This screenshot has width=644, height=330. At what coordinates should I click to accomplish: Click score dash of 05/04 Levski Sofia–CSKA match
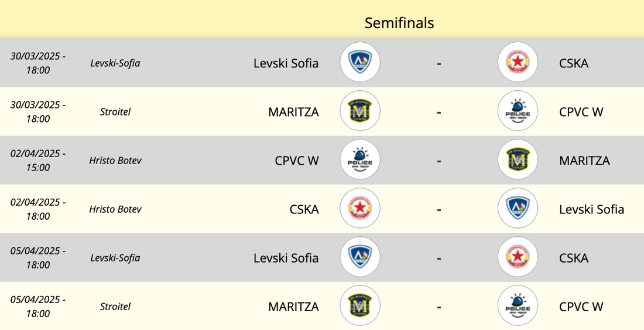point(439,258)
